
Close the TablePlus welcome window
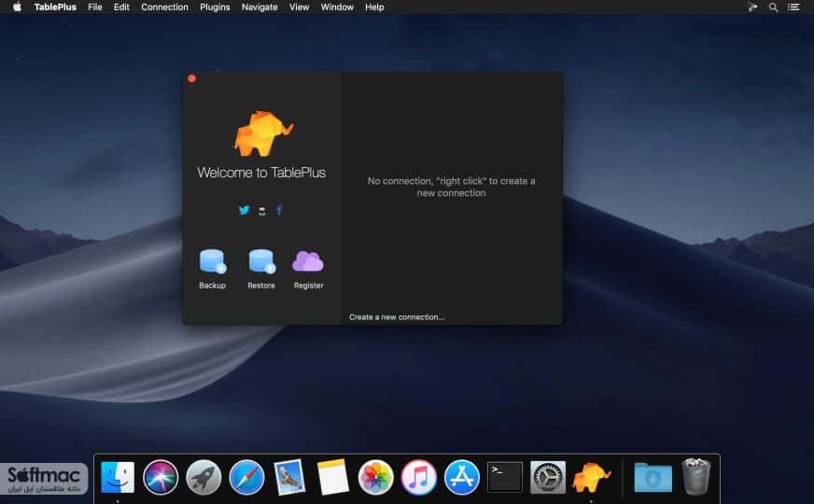pyautogui.click(x=191, y=78)
